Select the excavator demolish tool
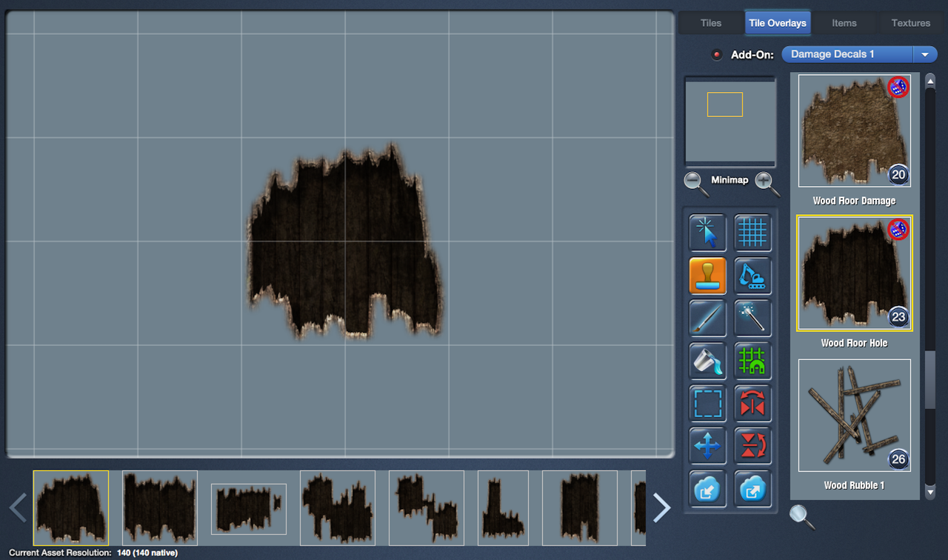The image size is (948, 560). point(752,276)
